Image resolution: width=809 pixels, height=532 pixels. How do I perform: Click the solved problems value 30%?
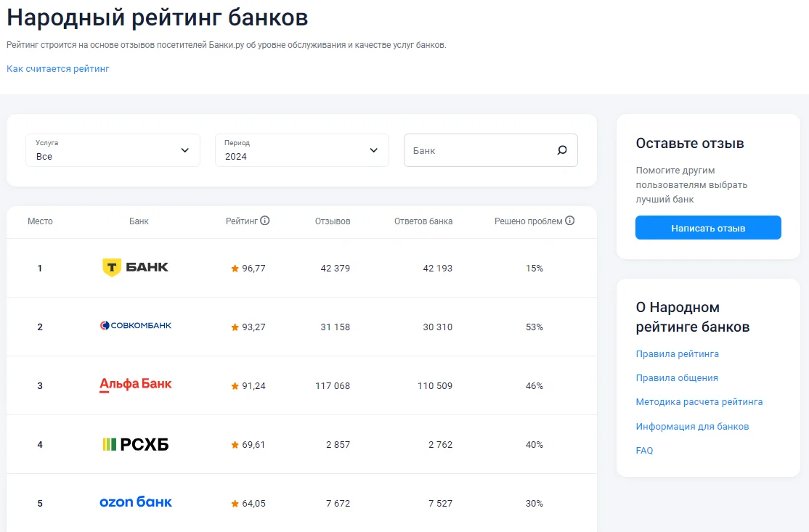tap(534, 503)
